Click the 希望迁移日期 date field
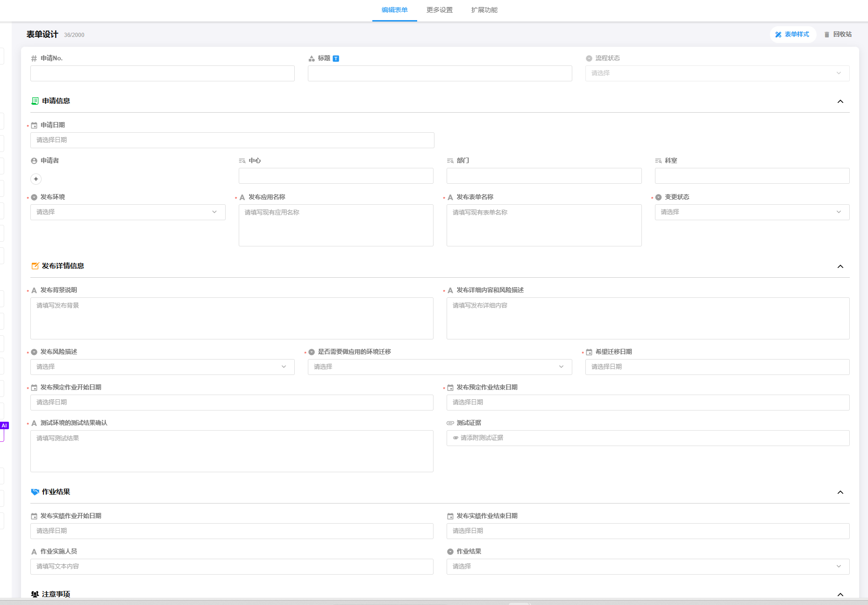 [x=717, y=367]
